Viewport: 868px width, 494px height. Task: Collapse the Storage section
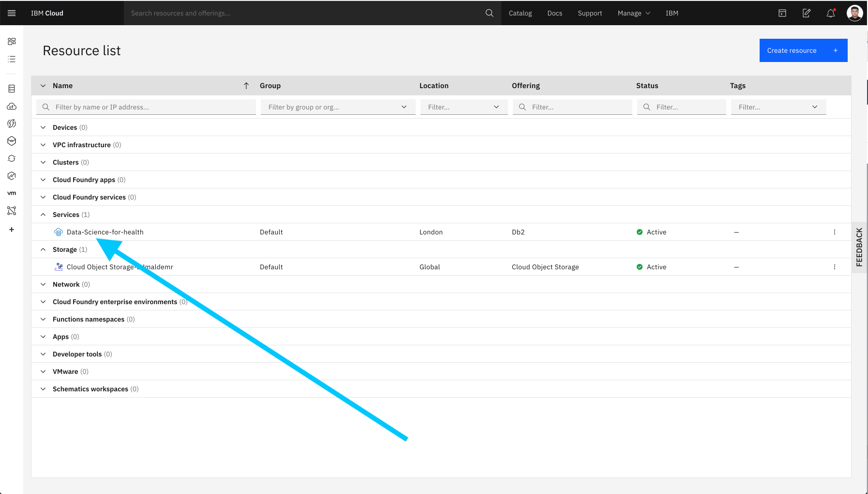click(43, 249)
